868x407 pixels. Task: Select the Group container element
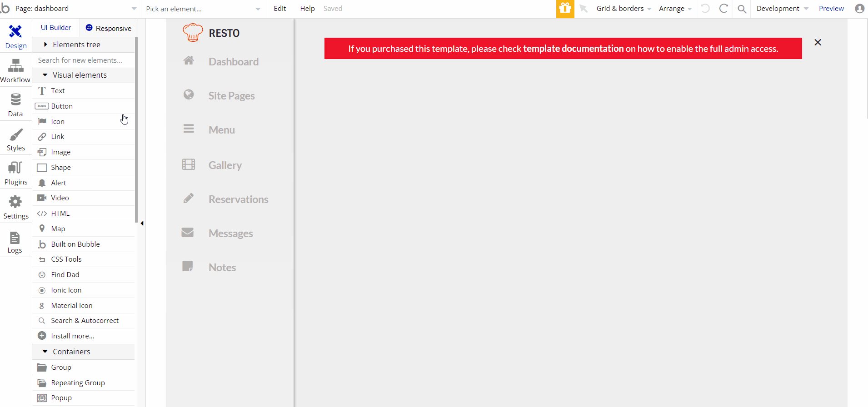pos(84,367)
